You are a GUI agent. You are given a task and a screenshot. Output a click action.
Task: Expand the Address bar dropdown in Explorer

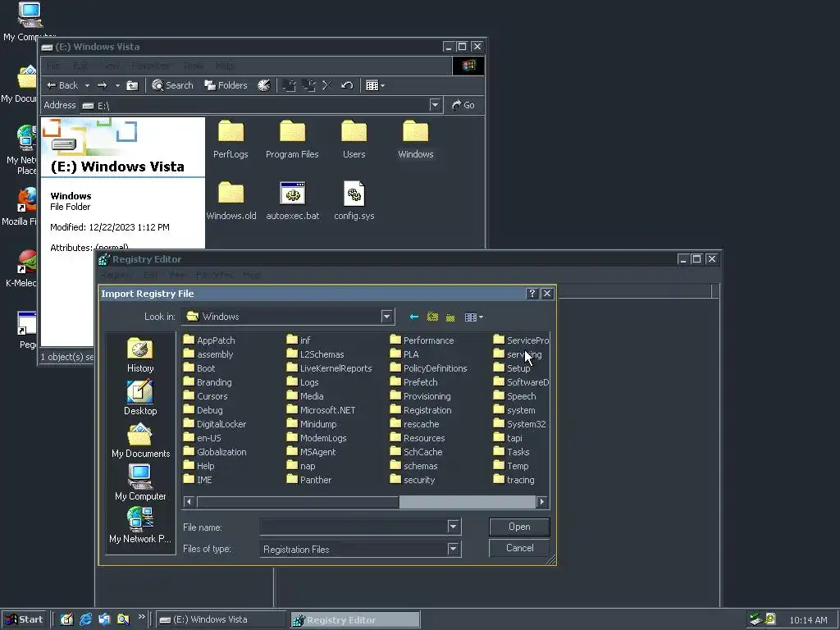point(435,105)
